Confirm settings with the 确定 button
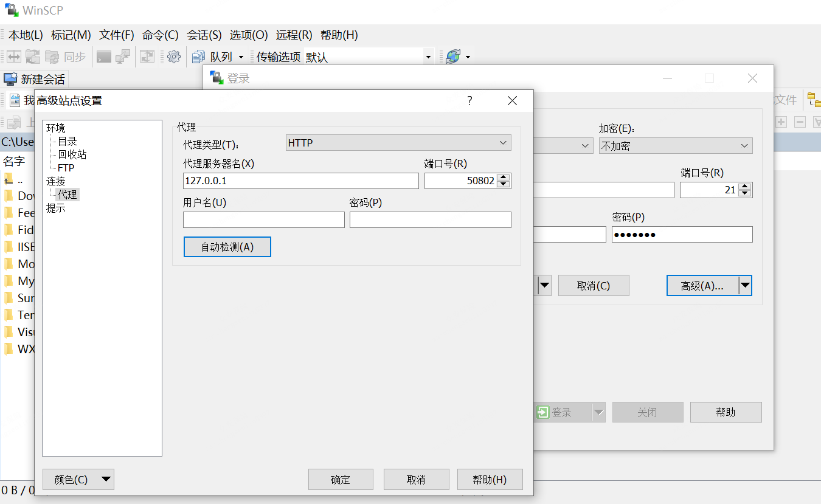 [x=340, y=479]
